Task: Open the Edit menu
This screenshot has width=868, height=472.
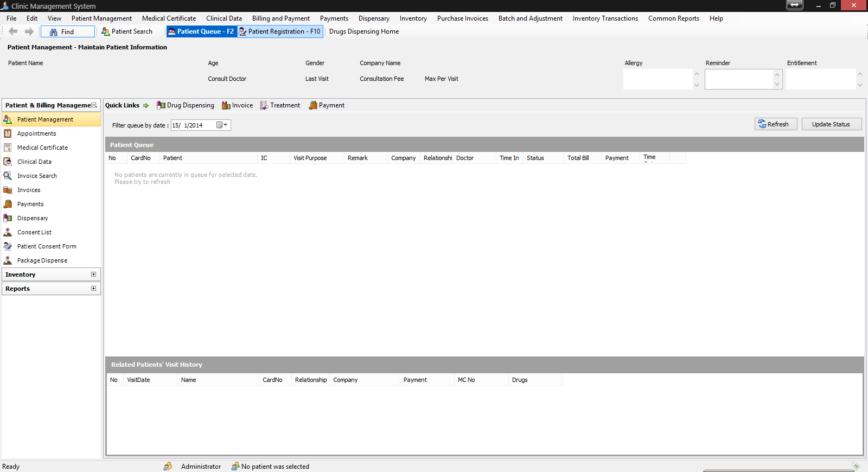Action: 32,18
